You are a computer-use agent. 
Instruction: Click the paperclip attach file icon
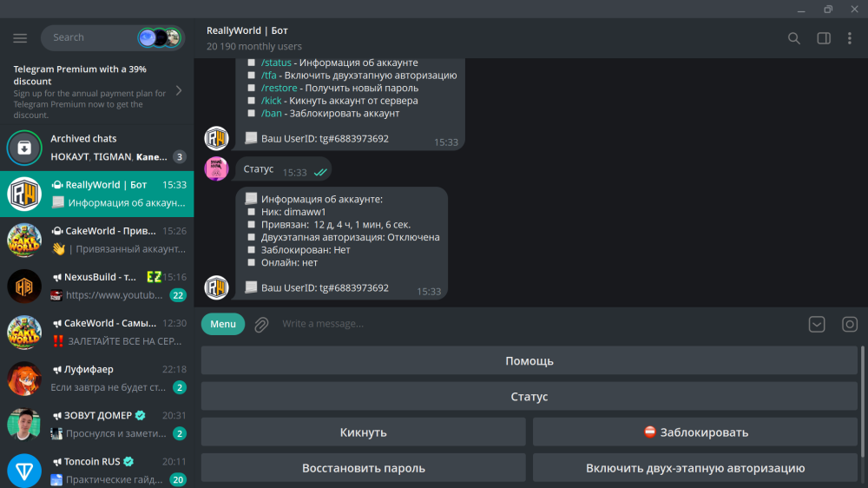(x=261, y=324)
